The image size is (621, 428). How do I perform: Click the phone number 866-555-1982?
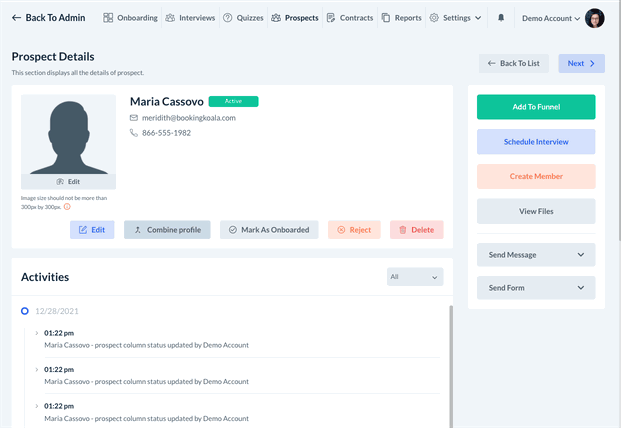tap(166, 133)
